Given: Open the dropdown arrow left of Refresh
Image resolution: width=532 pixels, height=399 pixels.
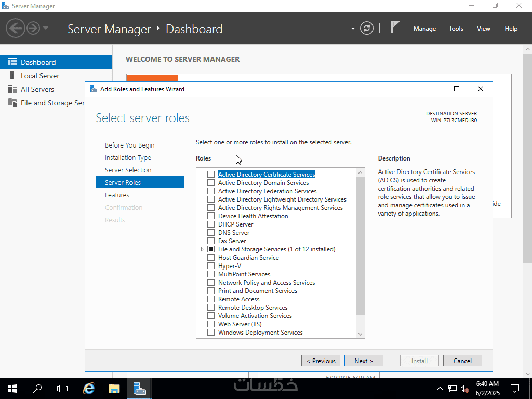Looking at the screenshot, I should (353, 29).
